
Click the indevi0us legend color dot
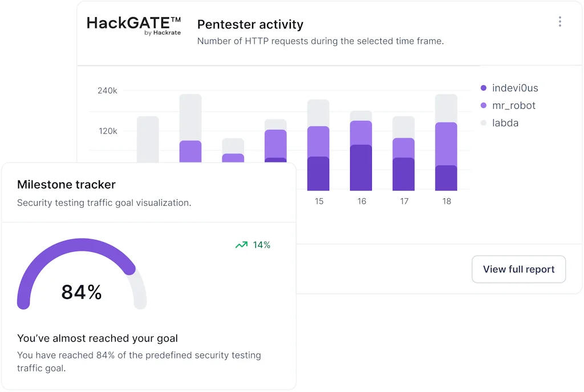(x=484, y=88)
